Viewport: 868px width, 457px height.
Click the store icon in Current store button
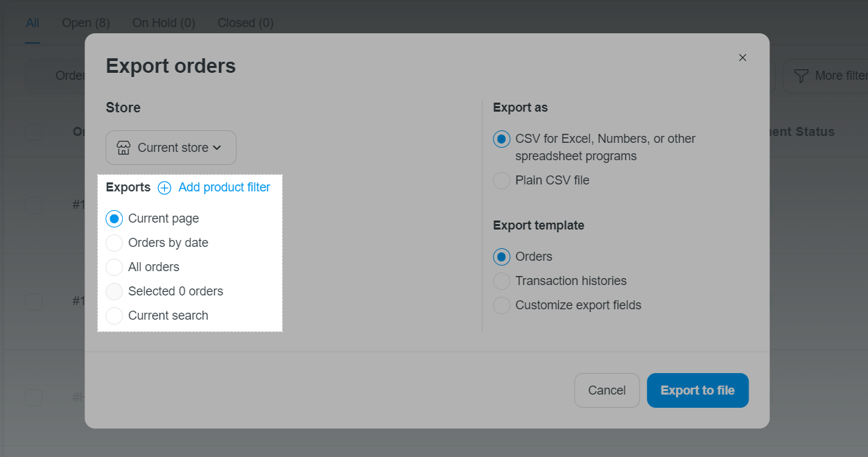pyautogui.click(x=124, y=148)
